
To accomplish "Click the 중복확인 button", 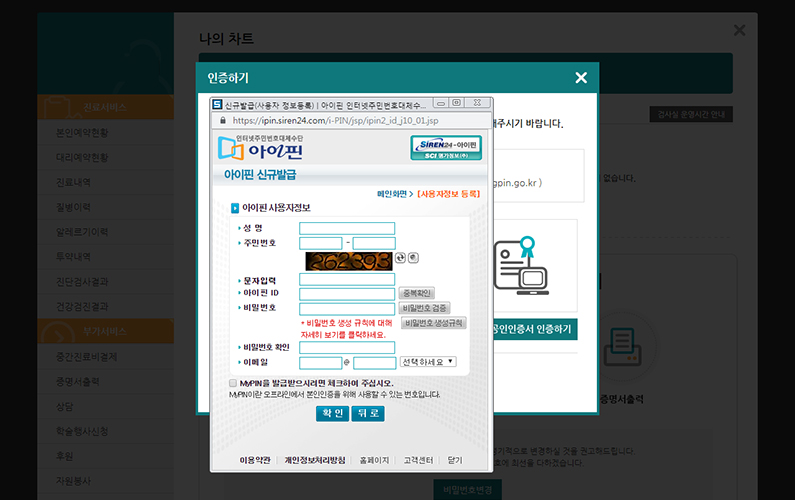I will 416,293.
